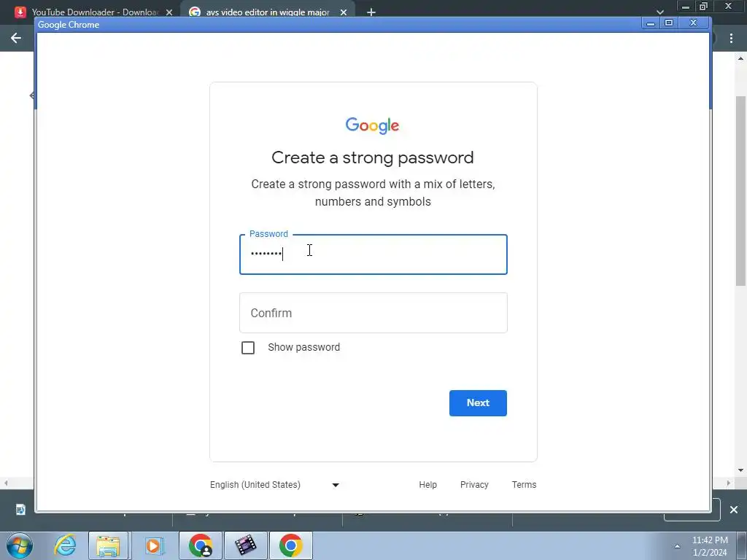
Task: Open the Help link
Action: [x=427, y=485]
